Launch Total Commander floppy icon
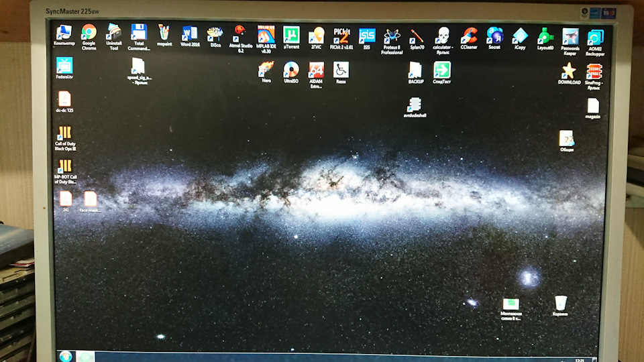The width and height of the screenshot is (644, 362). tap(139, 36)
